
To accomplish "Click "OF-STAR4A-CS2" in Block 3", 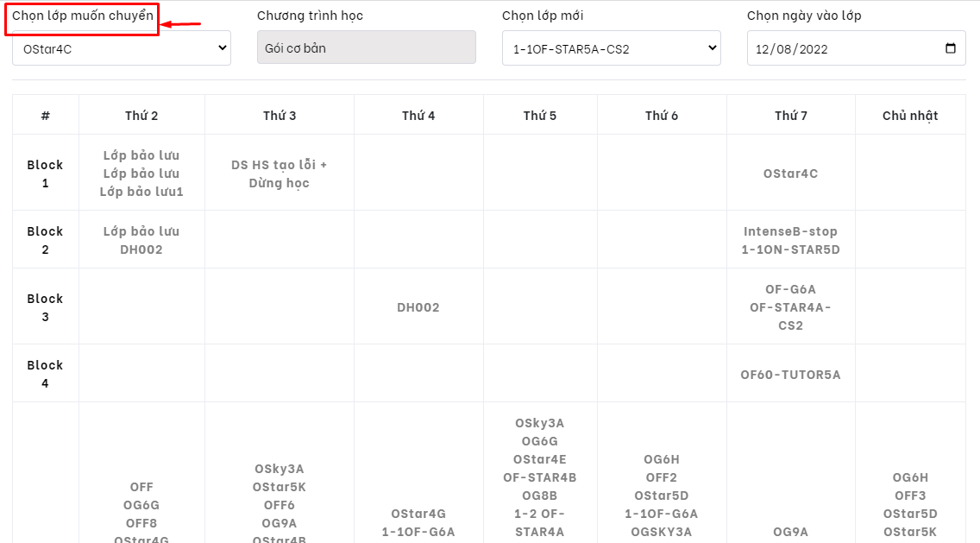I will click(x=790, y=316).
